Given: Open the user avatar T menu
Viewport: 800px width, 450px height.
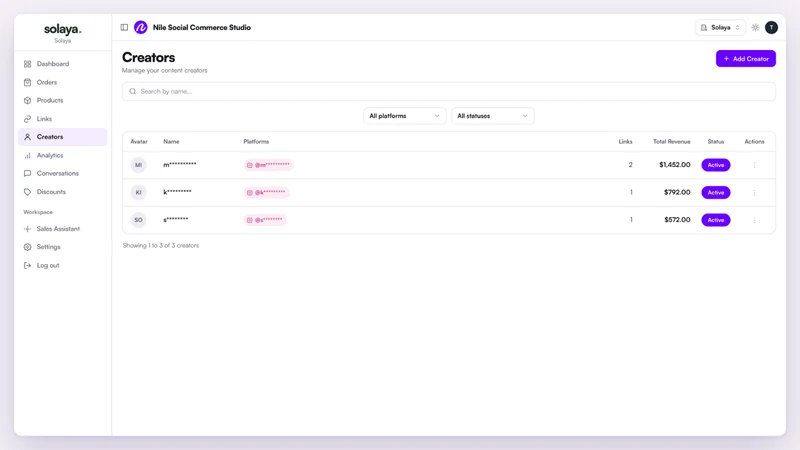Looking at the screenshot, I should pyautogui.click(x=771, y=28).
